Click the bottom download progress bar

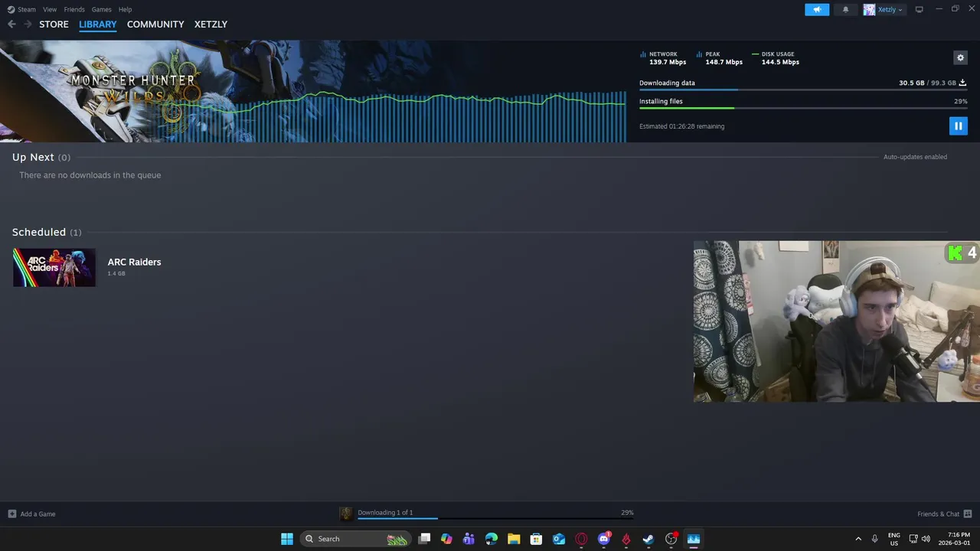click(x=495, y=518)
